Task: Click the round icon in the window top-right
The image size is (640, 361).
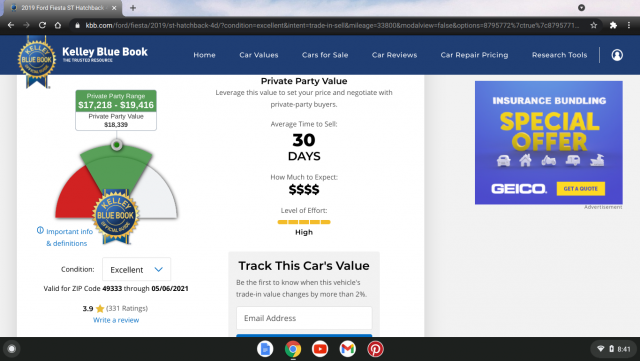Action: (581, 7)
